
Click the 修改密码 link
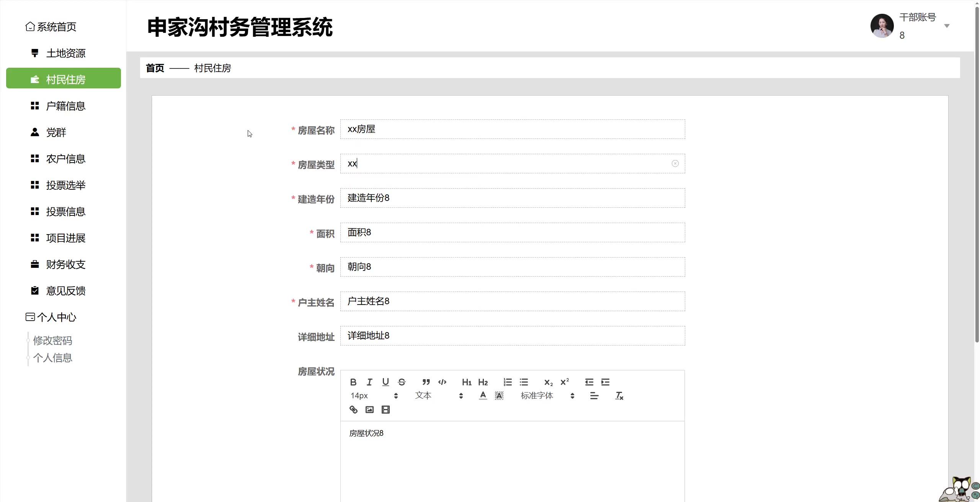tap(52, 341)
